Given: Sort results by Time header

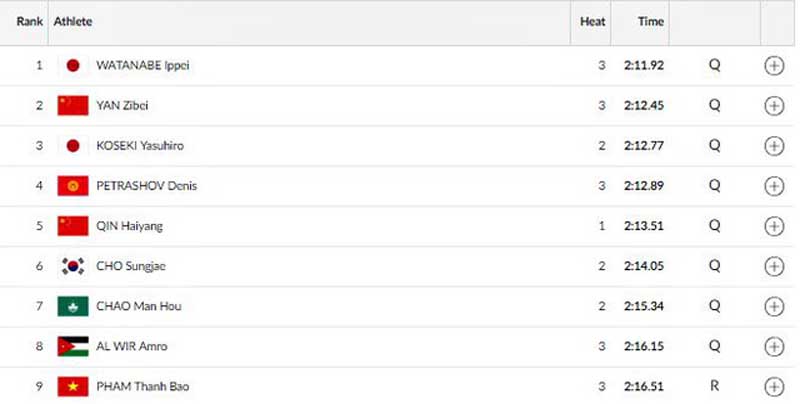Looking at the screenshot, I should coord(651,21).
